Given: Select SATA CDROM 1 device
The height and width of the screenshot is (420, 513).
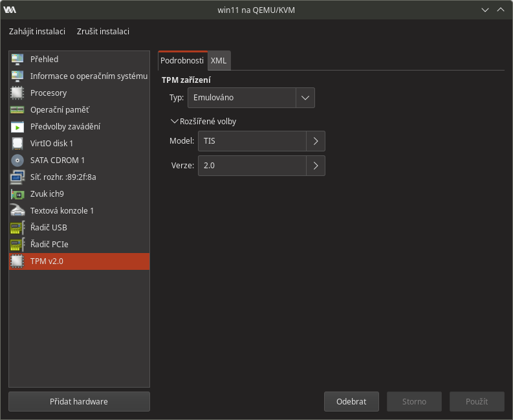Looking at the screenshot, I should point(79,160).
